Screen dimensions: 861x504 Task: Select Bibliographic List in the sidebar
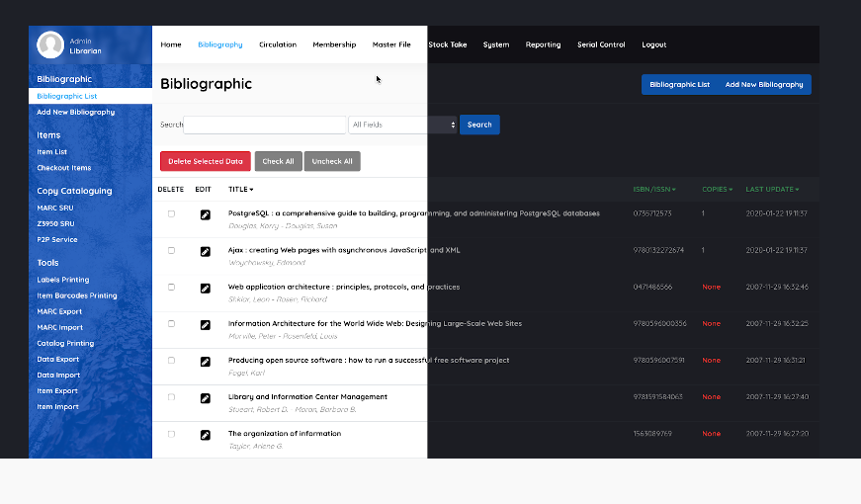[x=90, y=96]
